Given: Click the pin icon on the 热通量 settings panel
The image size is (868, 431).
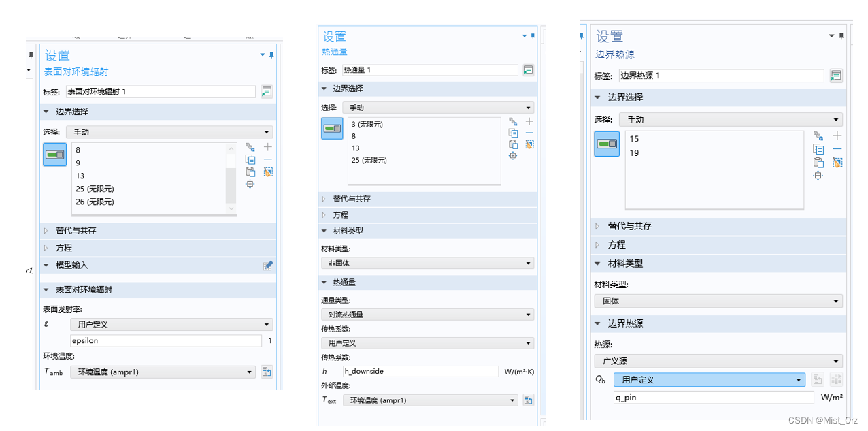Looking at the screenshot, I should pyautogui.click(x=533, y=36).
